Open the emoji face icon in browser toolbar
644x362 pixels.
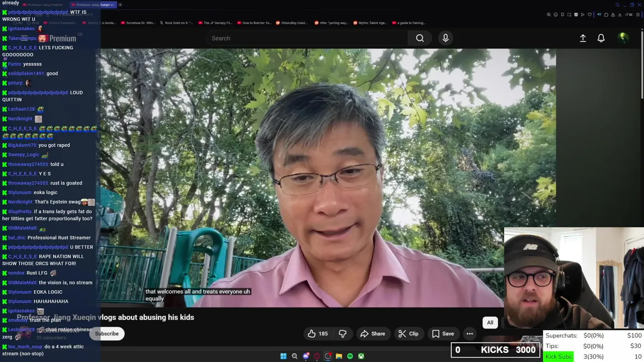(555, 15)
